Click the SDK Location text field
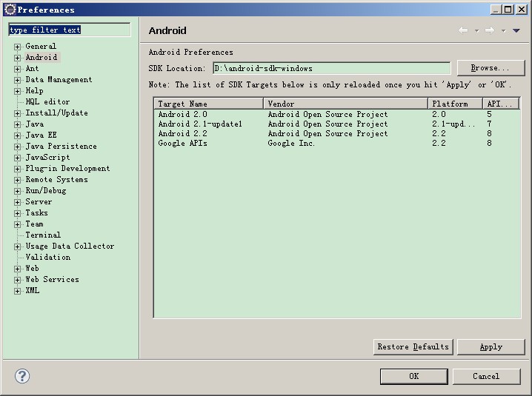532x396 pixels. pyautogui.click(x=331, y=68)
